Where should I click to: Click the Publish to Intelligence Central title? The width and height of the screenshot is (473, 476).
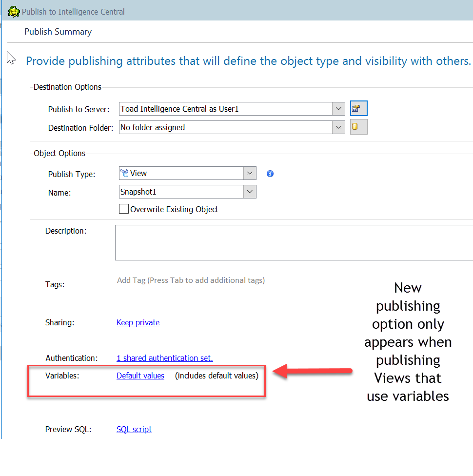tap(73, 12)
